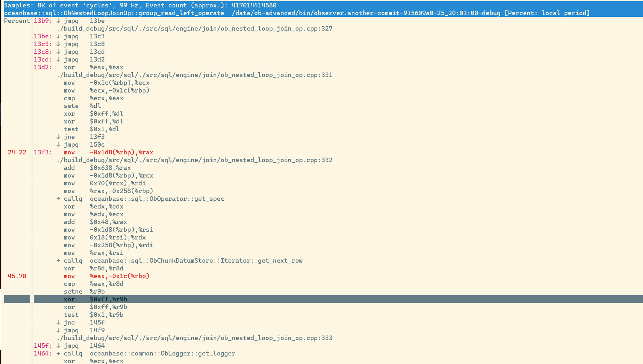Select callq ObOperator::get_spec line
Image resolution: width=643 pixels, height=364 pixels.
(140, 198)
